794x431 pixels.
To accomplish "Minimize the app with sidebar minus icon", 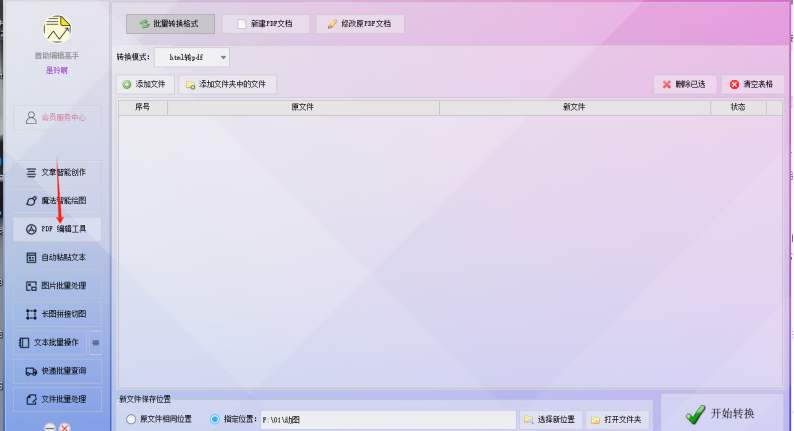I will [x=50, y=427].
